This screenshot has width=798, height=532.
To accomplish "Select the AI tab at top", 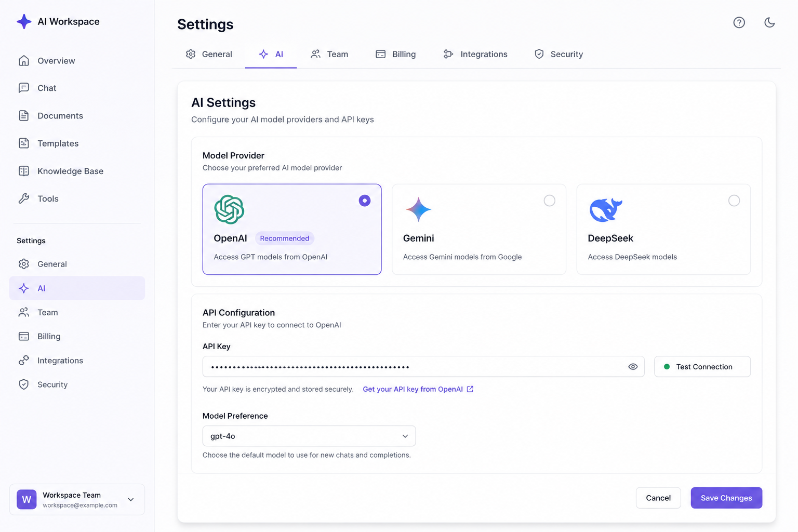I will coord(271,54).
